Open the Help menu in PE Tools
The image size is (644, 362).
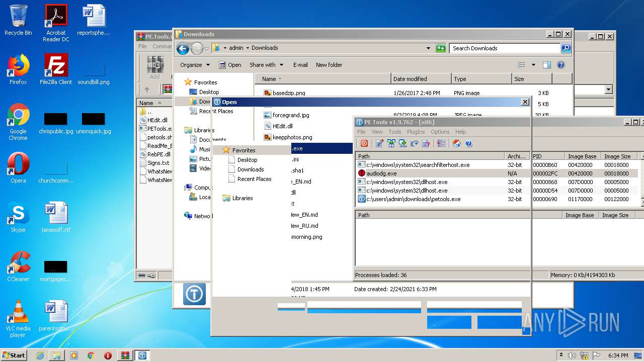tap(460, 132)
